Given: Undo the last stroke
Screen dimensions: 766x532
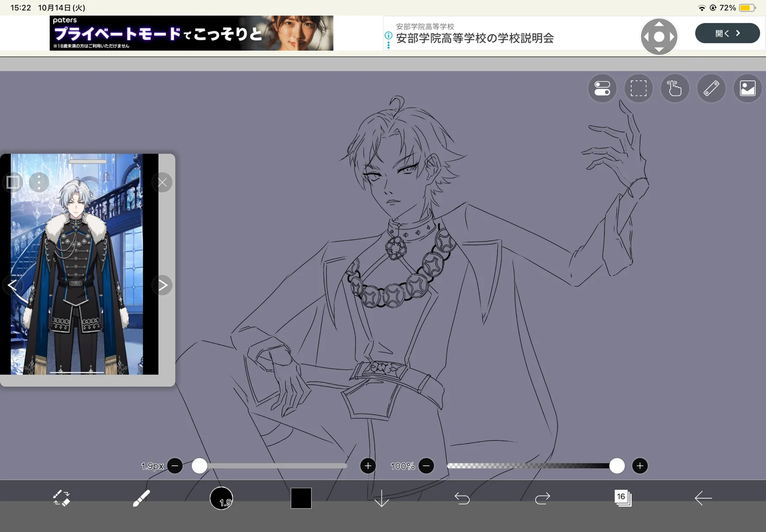Looking at the screenshot, I should 462,499.
